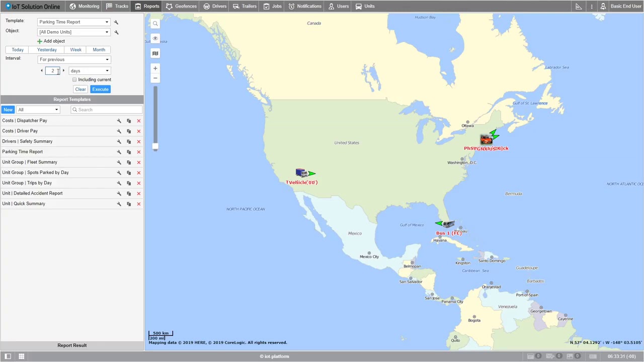
Task: Zoom in on the map
Action: click(x=155, y=68)
